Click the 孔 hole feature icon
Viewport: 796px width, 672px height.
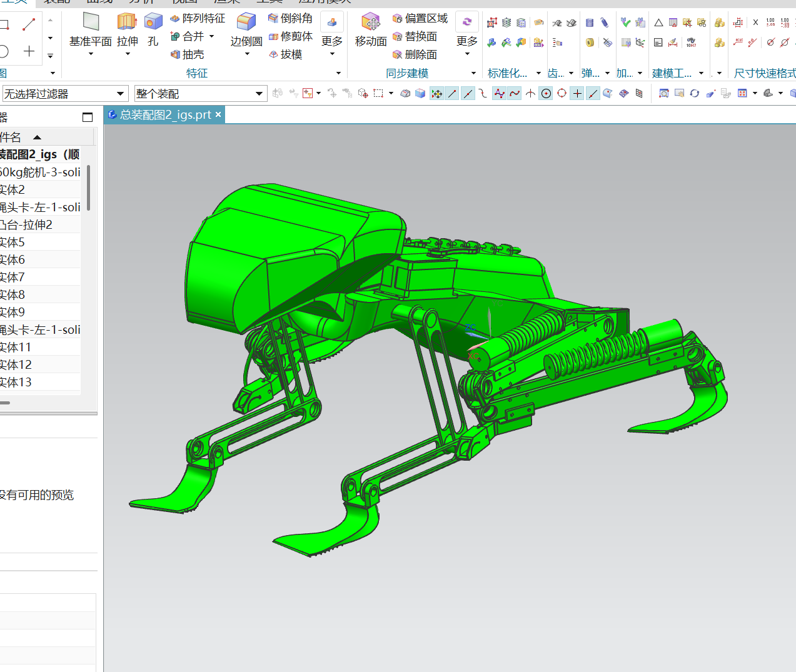153,30
